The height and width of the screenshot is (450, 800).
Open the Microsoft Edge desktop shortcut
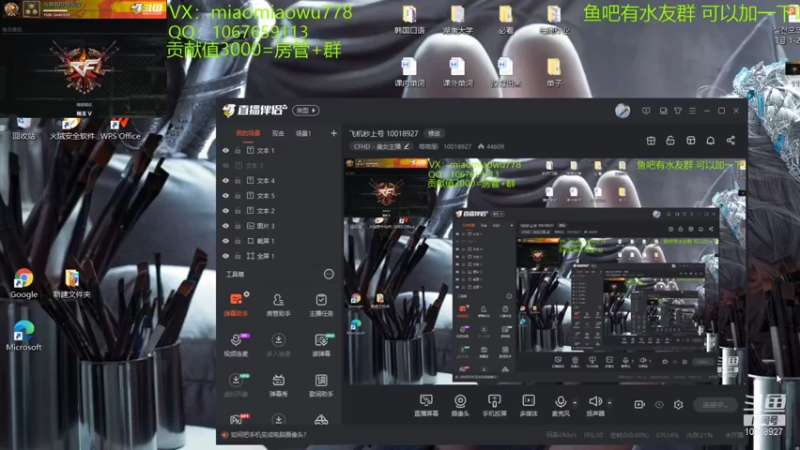[x=23, y=336]
